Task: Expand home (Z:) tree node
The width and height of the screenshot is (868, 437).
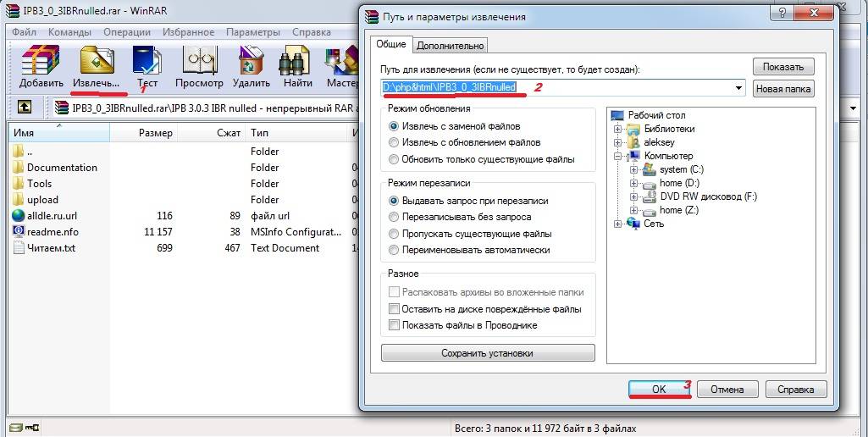Action: [634, 210]
